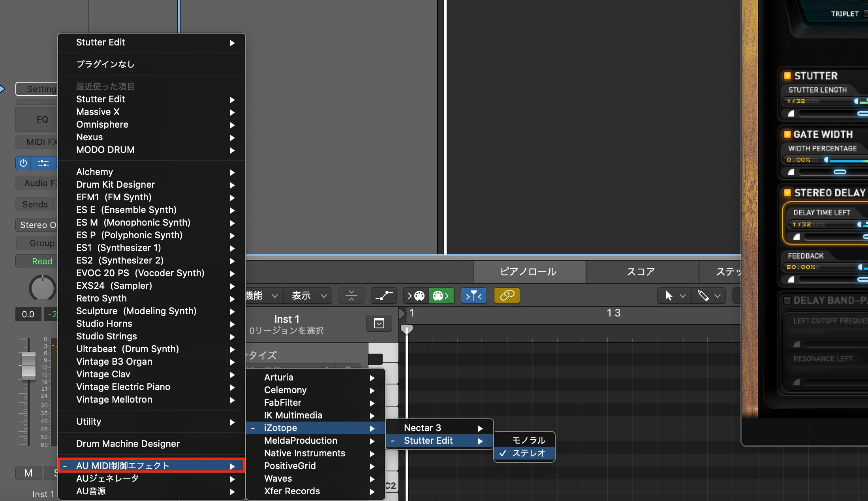Screen dimensions: 868x501
Task: Click the collapse mode icon in toolbar
Action: pos(351,296)
